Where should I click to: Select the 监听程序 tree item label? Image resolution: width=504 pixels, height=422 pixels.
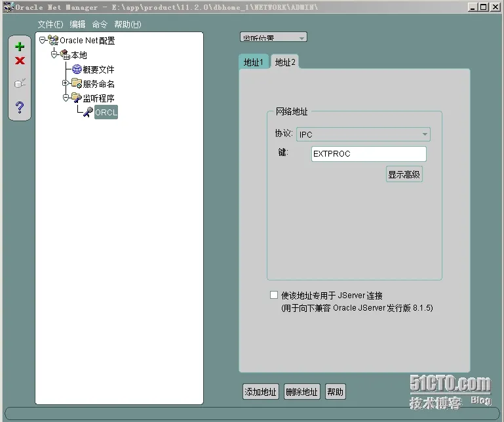(x=99, y=98)
